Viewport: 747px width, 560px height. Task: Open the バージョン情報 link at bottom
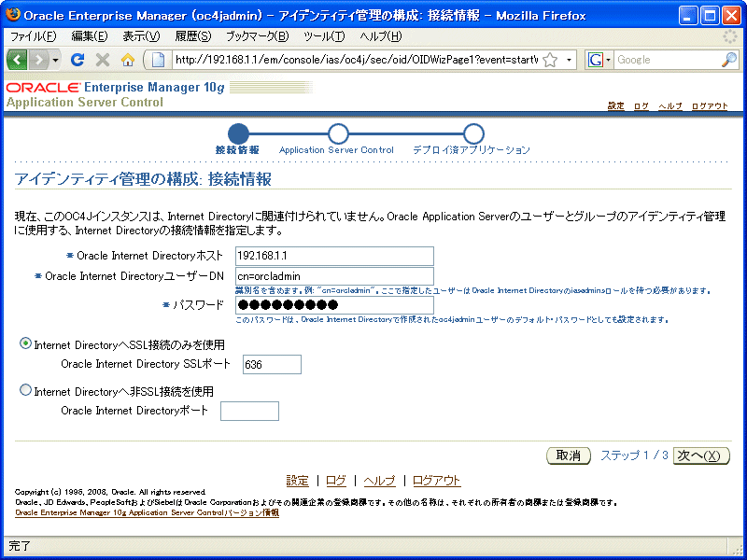pos(147,512)
